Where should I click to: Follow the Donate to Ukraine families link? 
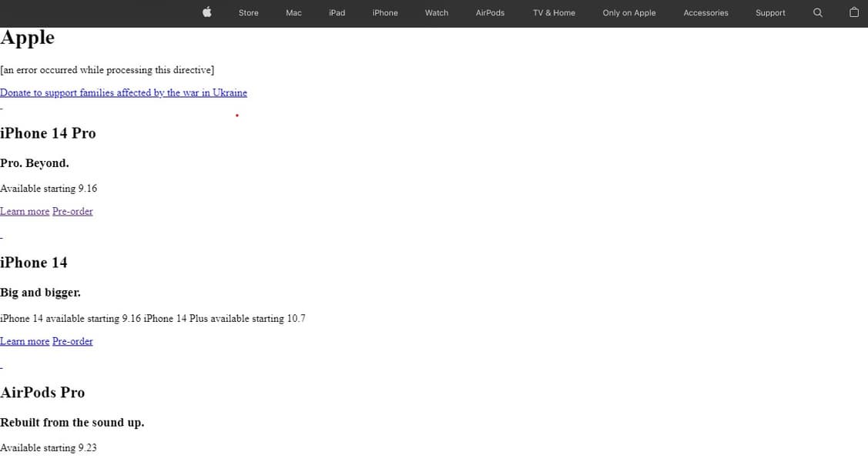123,93
